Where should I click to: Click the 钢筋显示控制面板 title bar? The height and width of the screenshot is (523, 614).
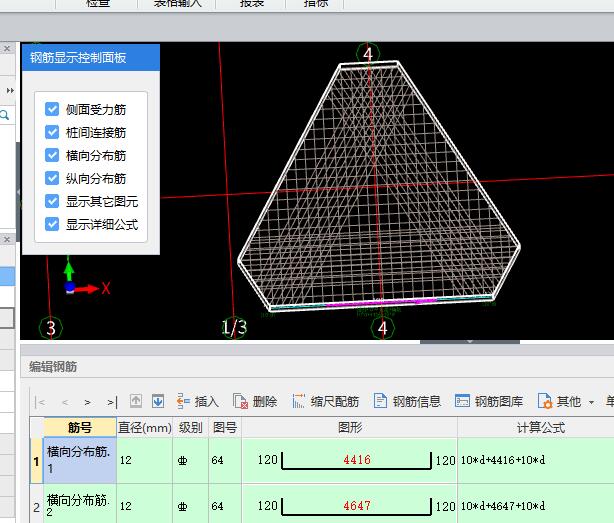point(91,58)
